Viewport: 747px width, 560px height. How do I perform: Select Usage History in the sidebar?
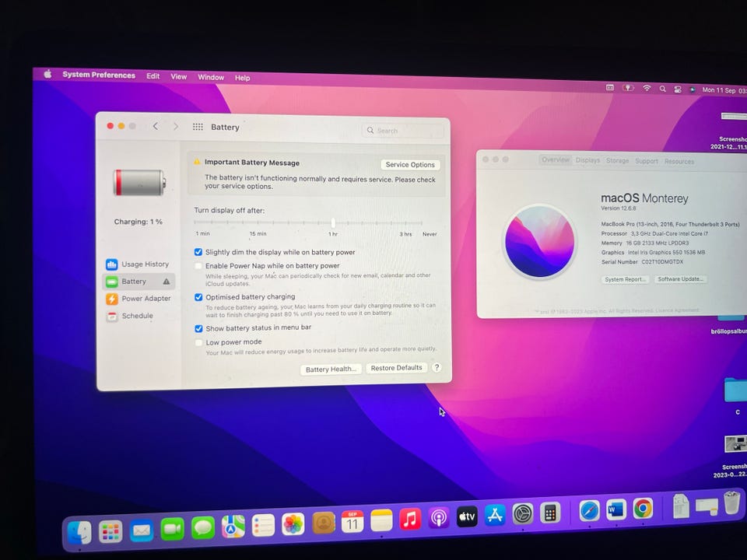click(x=138, y=264)
